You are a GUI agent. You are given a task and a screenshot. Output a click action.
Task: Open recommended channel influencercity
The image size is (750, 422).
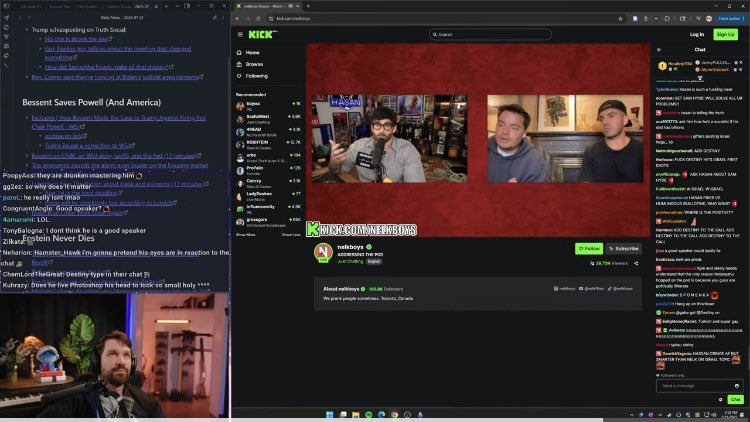tap(268, 209)
